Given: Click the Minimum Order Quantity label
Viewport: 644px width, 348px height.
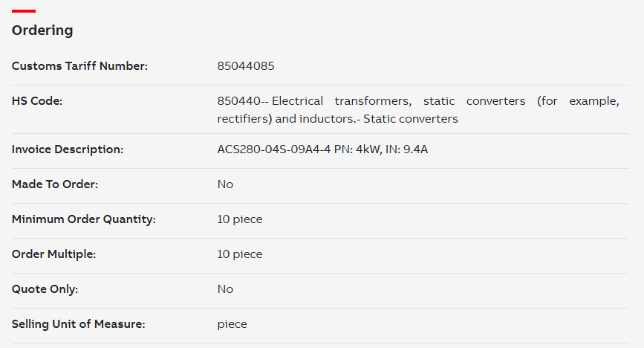Looking at the screenshot, I should (x=84, y=219).
